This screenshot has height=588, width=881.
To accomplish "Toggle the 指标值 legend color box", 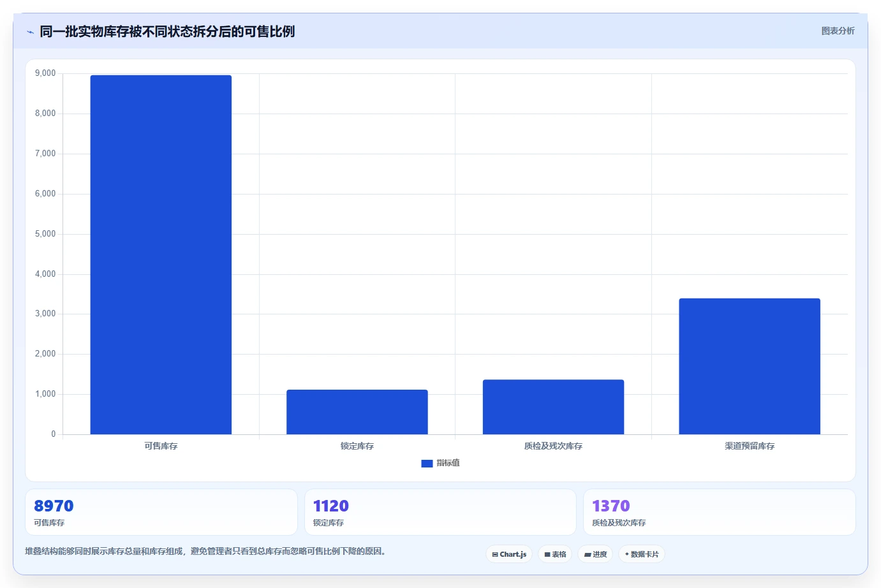I will [427, 464].
